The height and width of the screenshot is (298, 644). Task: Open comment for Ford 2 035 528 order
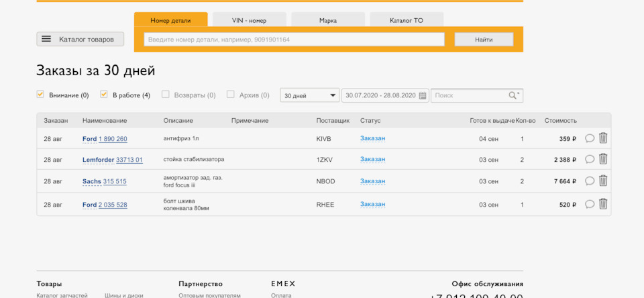590,204
